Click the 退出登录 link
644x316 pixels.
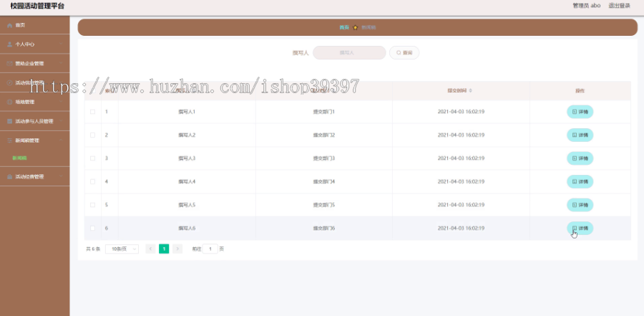tap(620, 6)
